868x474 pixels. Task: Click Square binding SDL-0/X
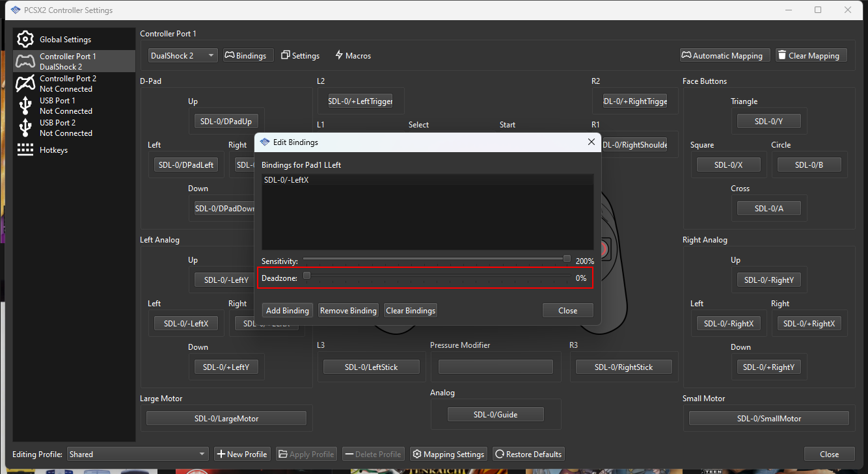(x=728, y=165)
